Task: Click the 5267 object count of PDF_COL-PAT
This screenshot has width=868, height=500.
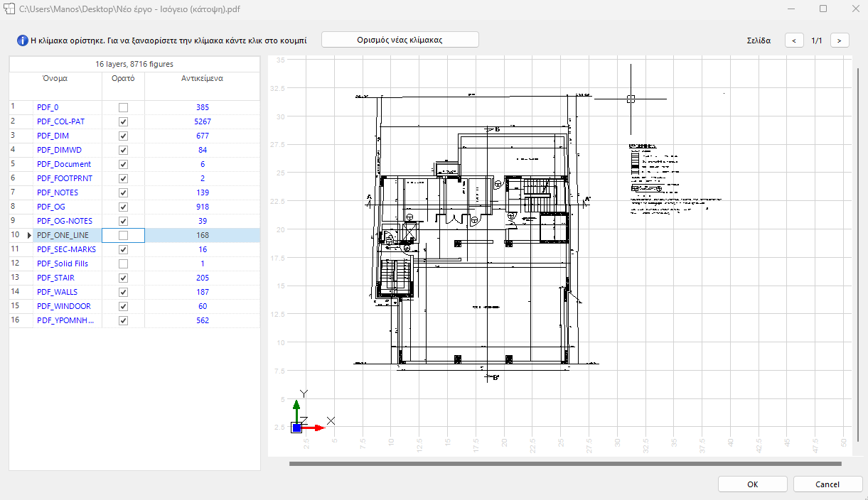Action: click(x=202, y=121)
